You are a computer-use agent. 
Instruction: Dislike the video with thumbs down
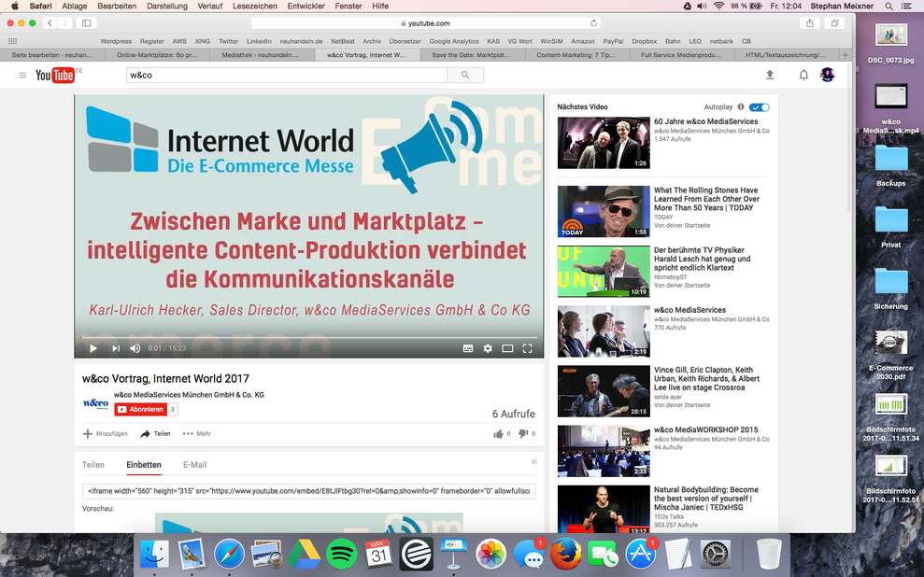[523, 434]
